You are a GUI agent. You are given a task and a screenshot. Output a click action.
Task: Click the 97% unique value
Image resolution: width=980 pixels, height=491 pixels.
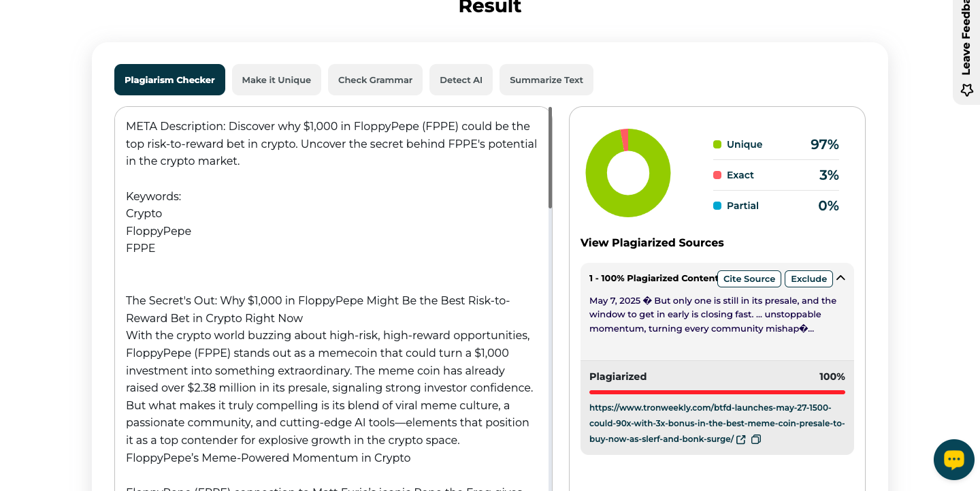(824, 144)
